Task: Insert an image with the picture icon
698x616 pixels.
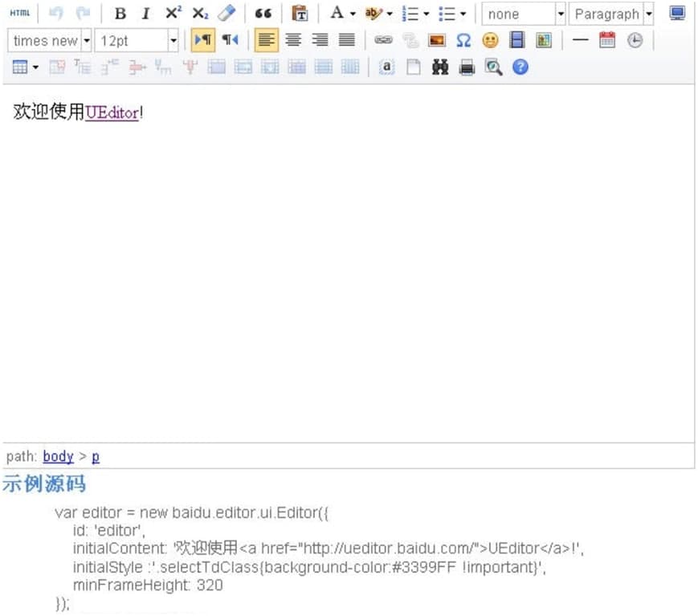Action: click(436, 39)
